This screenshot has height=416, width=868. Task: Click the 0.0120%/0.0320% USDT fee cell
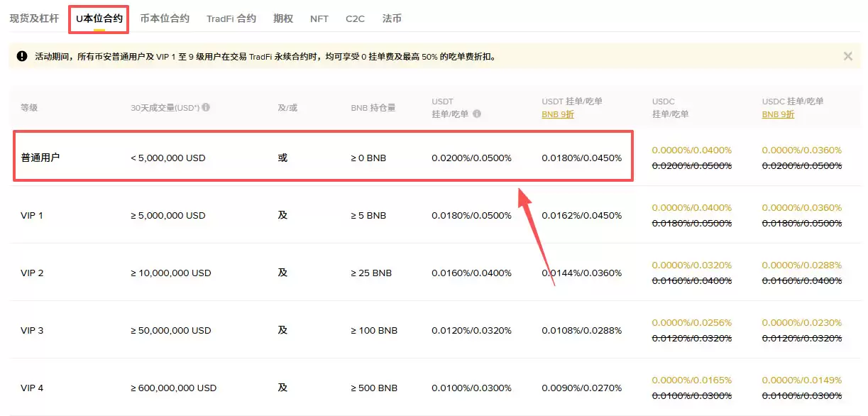[471, 330]
